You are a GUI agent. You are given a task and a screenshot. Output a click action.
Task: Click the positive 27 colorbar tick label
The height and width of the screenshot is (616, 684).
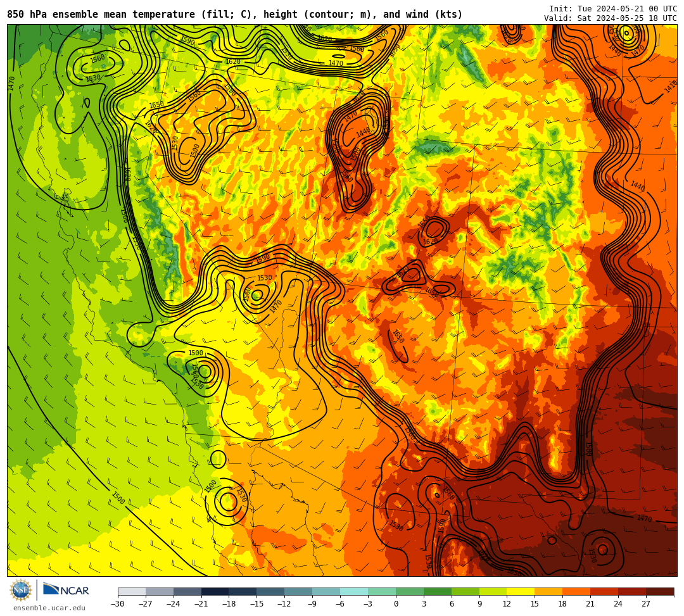[646, 604]
